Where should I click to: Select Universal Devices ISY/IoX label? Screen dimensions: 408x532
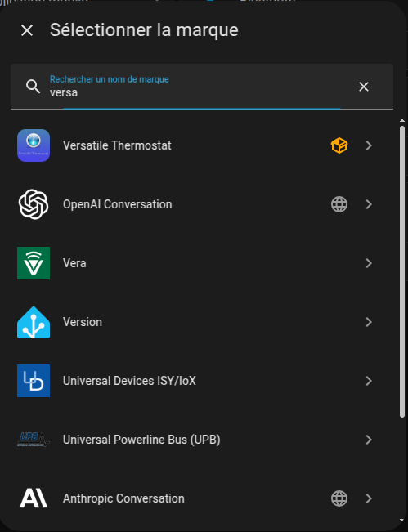point(130,381)
